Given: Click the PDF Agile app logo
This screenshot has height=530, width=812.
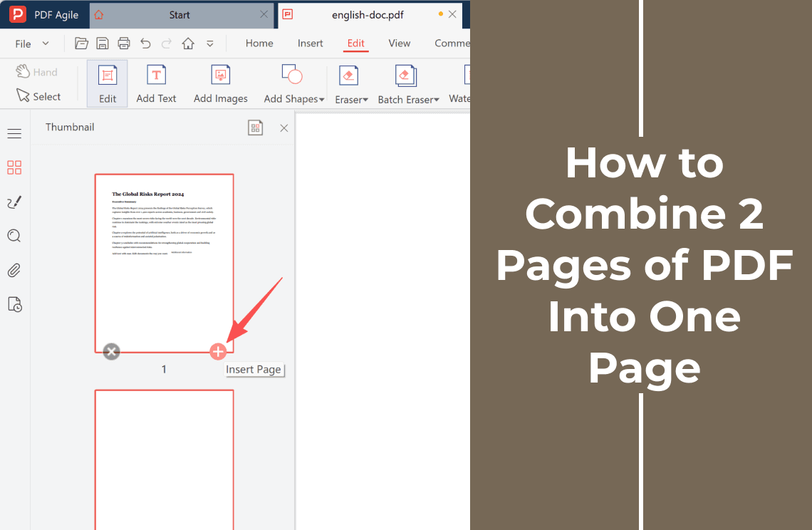Looking at the screenshot, I should 18,14.
